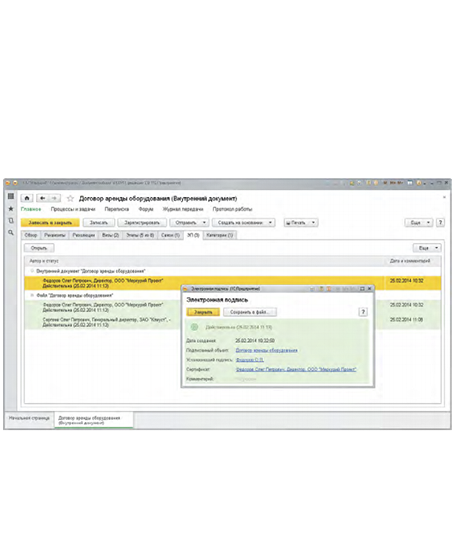Viewport: 455px width, 533px height.
Task: Open help question mark in dialog
Action: 363,312
